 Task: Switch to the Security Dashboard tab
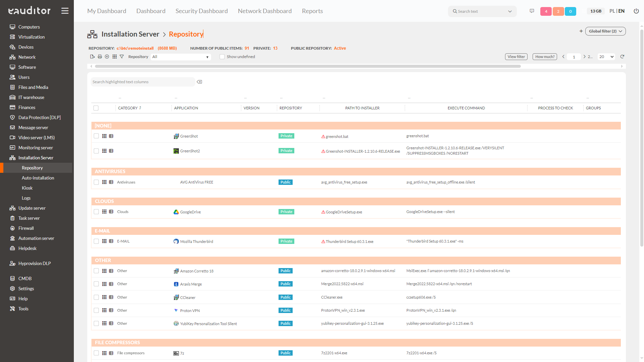pyautogui.click(x=201, y=11)
